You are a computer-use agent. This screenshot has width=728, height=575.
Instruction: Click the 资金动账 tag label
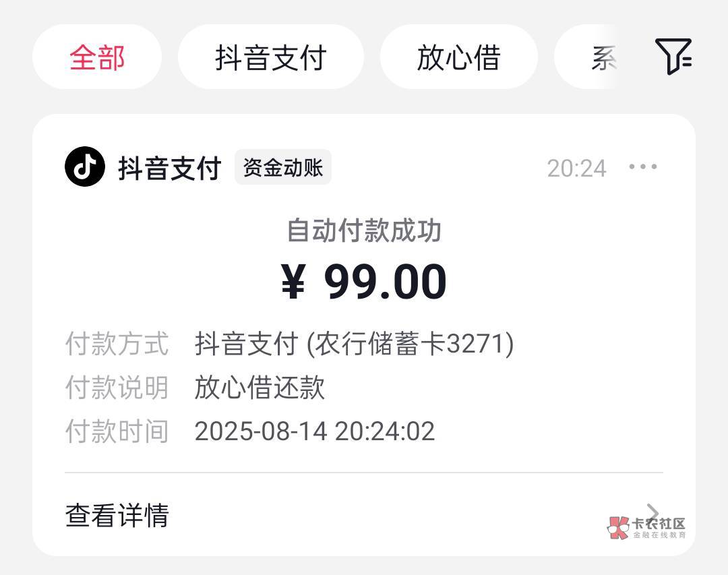[x=283, y=167]
